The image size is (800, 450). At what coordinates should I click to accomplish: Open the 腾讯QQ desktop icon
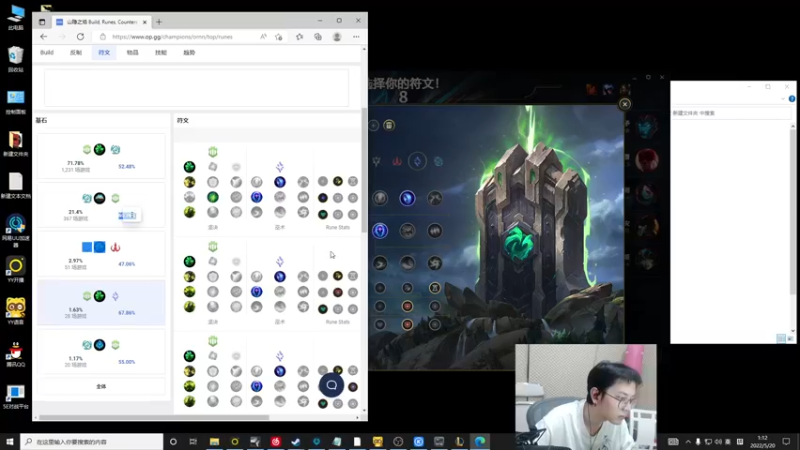16,354
